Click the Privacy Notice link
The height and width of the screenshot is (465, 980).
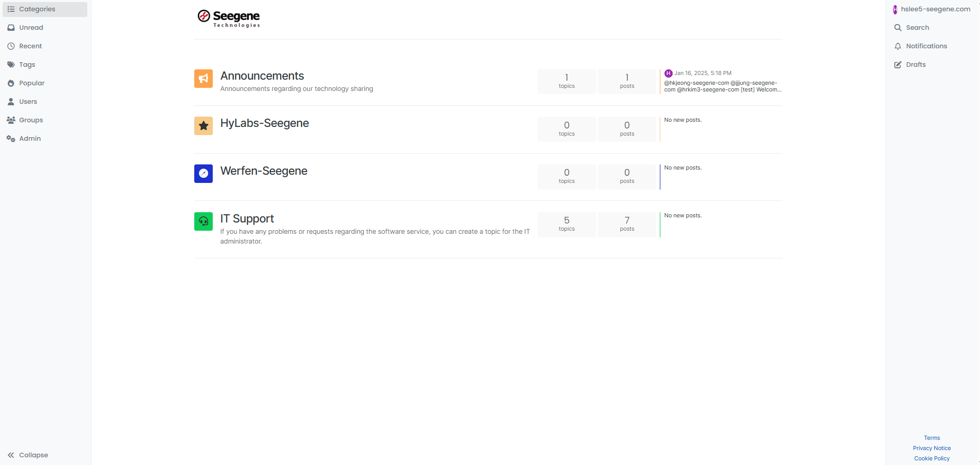tap(932, 448)
